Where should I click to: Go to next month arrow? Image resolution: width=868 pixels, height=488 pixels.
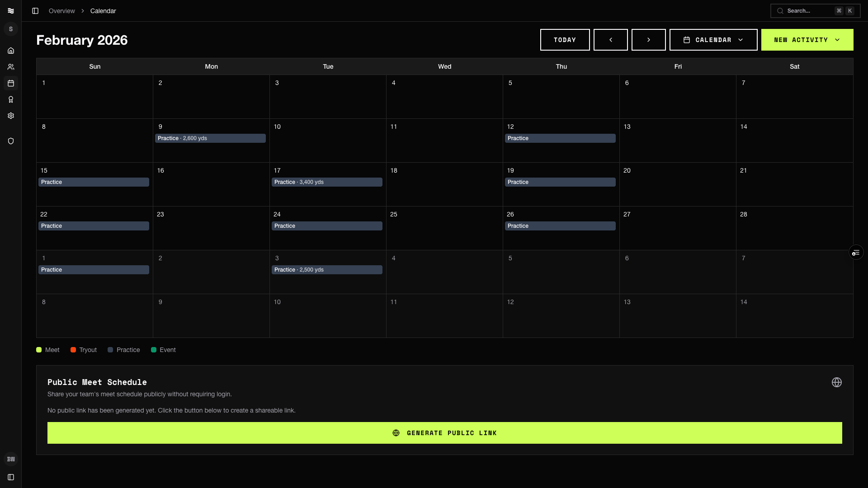[x=649, y=40]
